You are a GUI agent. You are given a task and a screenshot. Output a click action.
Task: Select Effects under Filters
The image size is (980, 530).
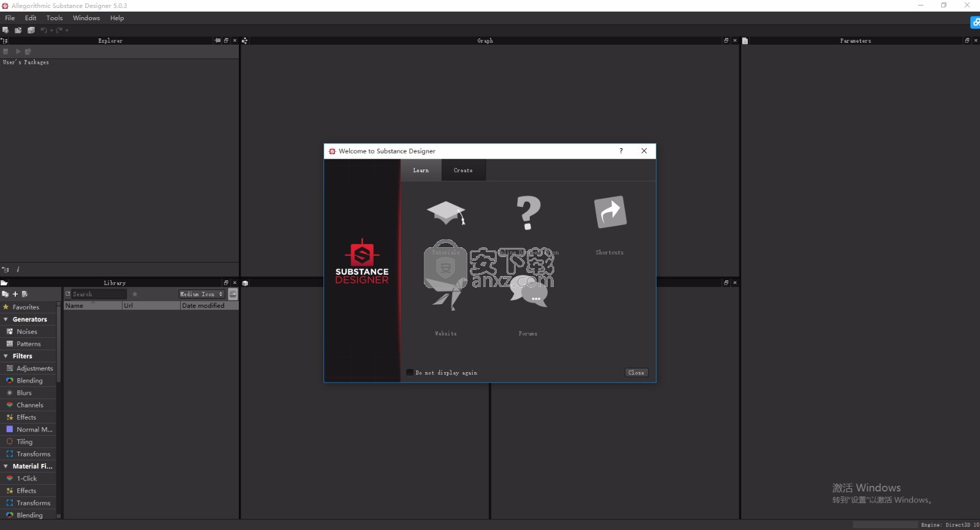[x=28, y=417]
